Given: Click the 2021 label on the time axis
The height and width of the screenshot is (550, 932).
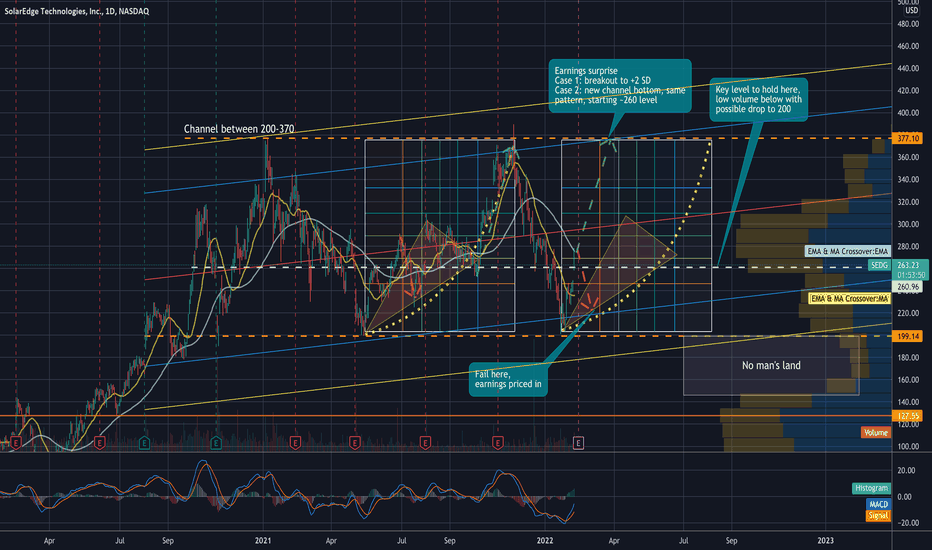Looking at the screenshot, I should [x=263, y=540].
